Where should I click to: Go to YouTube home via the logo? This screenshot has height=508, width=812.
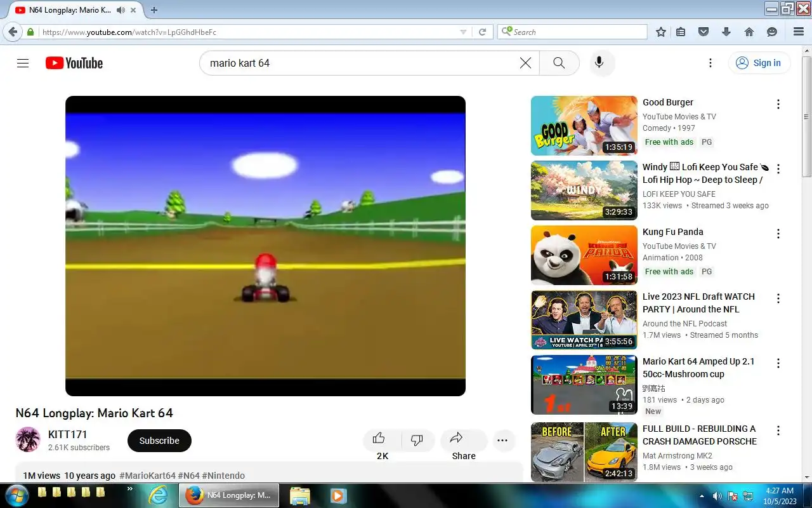click(74, 63)
